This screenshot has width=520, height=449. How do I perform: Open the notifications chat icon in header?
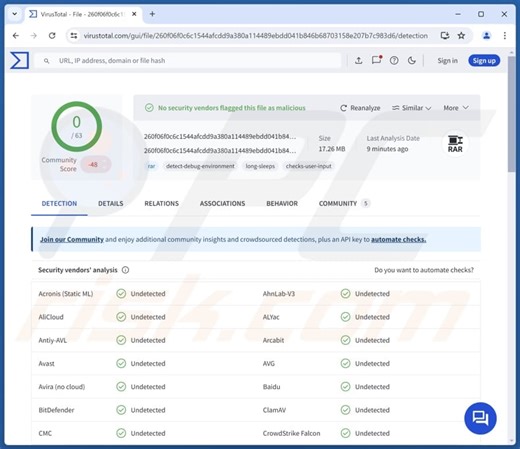click(376, 60)
